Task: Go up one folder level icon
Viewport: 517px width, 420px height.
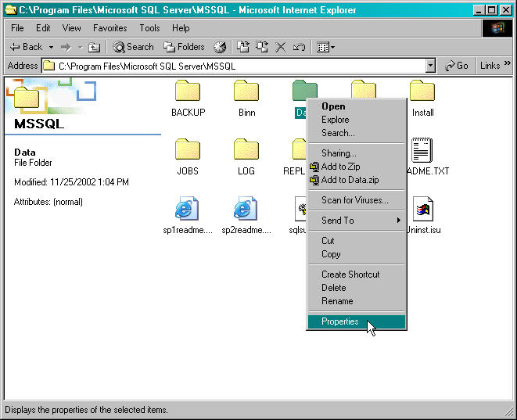Action: coord(95,48)
